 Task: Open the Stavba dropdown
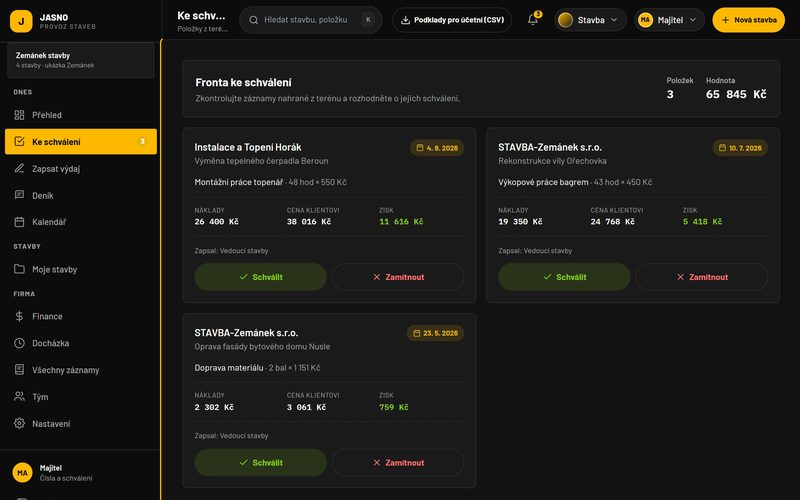click(590, 20)
